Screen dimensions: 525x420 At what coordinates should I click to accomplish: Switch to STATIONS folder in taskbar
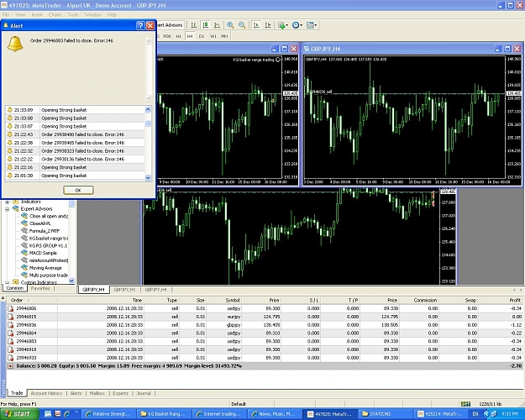tap(385, 414)
